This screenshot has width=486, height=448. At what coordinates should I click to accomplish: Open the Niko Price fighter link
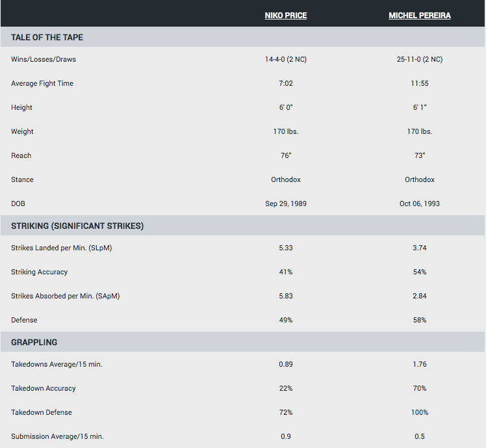click(x=285, y=16)
